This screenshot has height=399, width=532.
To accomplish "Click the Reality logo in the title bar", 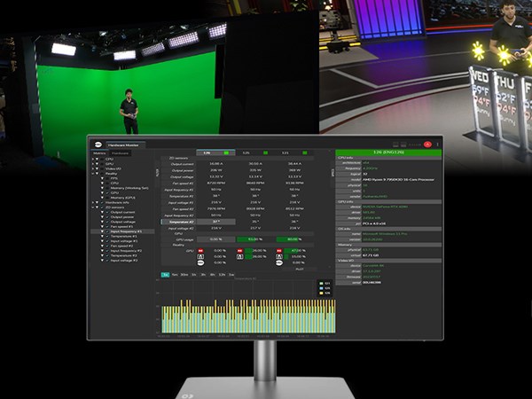I will tap(97, 144).
